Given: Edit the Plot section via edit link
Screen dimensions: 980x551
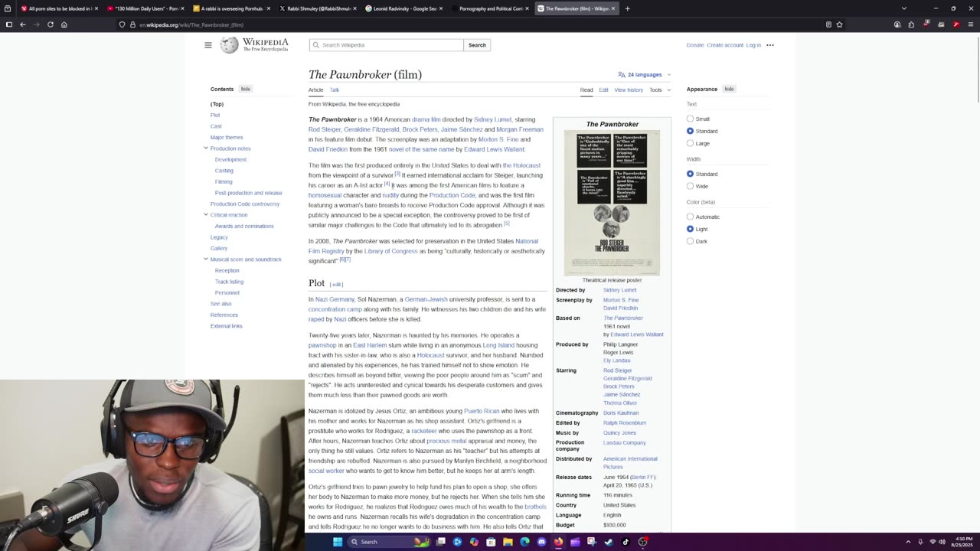Looking at the screenshot, I should pos(336,285).
